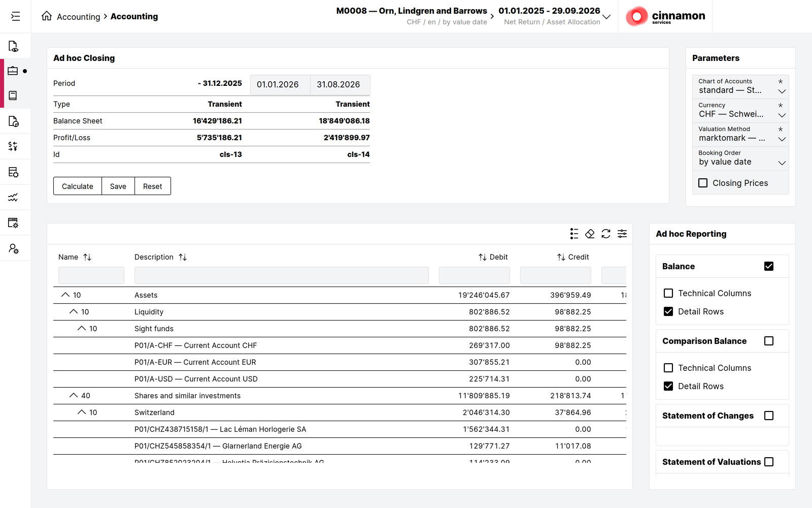This screenshot has width=812, height=508.
Task: Open currency exchange sidebar icon
Action: pos(13,146)
